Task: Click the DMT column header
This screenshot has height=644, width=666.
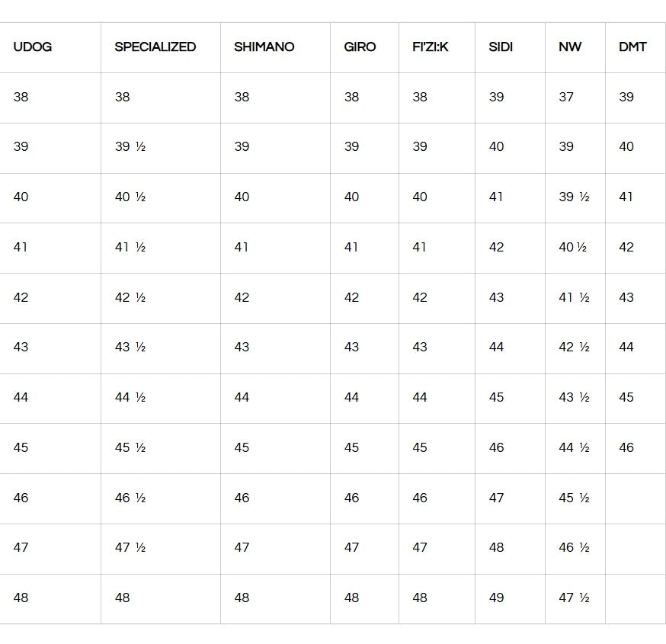Action: tap(632, 47)
